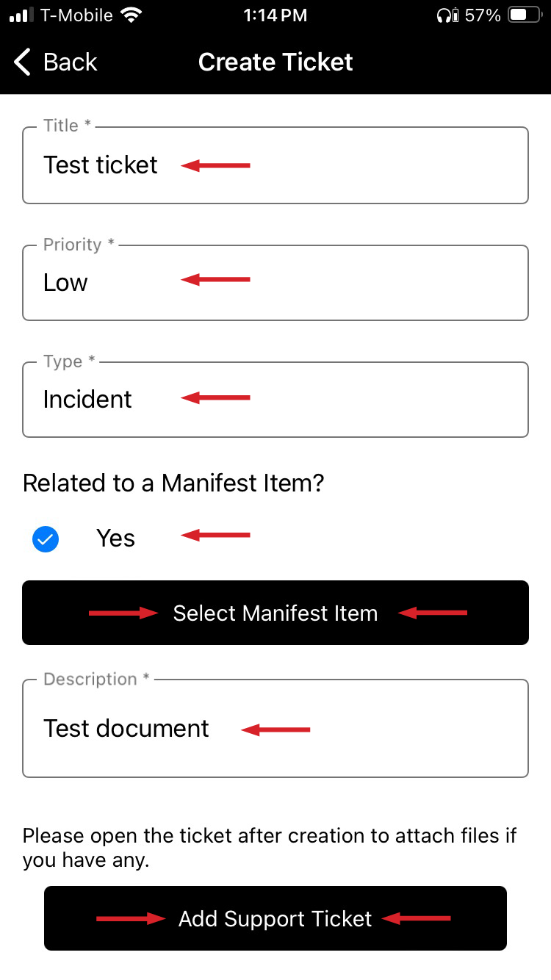Tap the Create Ticket header title
Image resolution: width=551 pixels, height=980 pixels.
click(x=275, y=62)
